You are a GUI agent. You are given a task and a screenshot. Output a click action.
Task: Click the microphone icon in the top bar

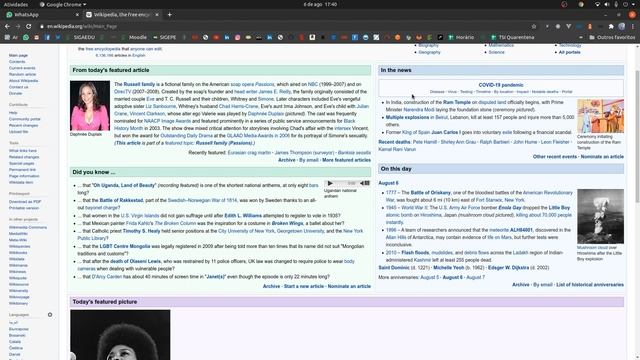pos(616,4)
